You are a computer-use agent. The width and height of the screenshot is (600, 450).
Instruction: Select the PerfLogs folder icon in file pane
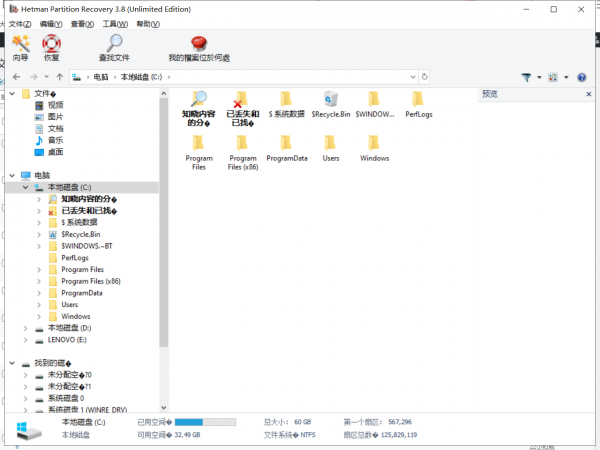tap(419, 104)
